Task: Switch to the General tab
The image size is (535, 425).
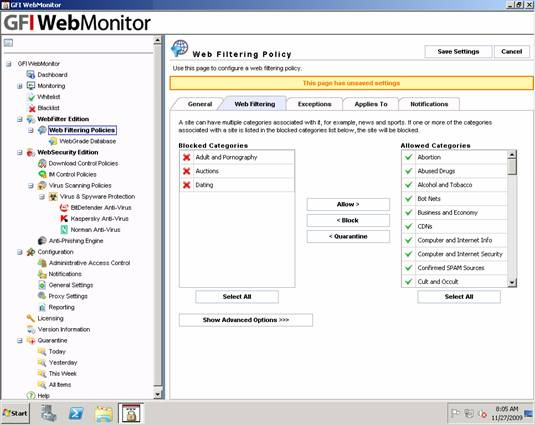Action: [200, 104]
